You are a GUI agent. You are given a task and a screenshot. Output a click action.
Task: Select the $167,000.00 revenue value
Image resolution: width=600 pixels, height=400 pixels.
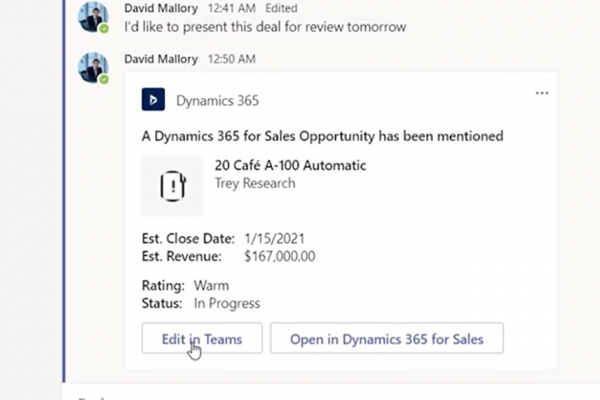280,256
